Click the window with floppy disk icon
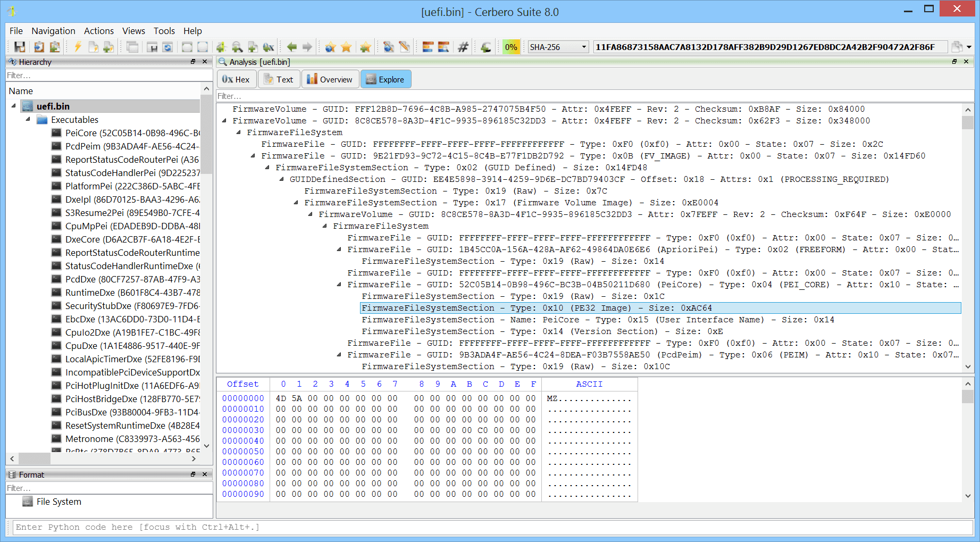 coord(152,47)
